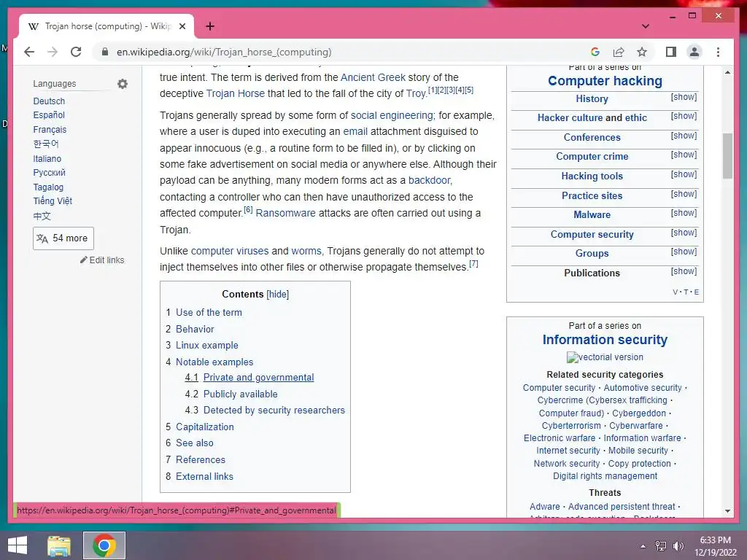Screen dimensions: 747x560
Task: Open the social engineering link
Action: click(x=392, y=115)
